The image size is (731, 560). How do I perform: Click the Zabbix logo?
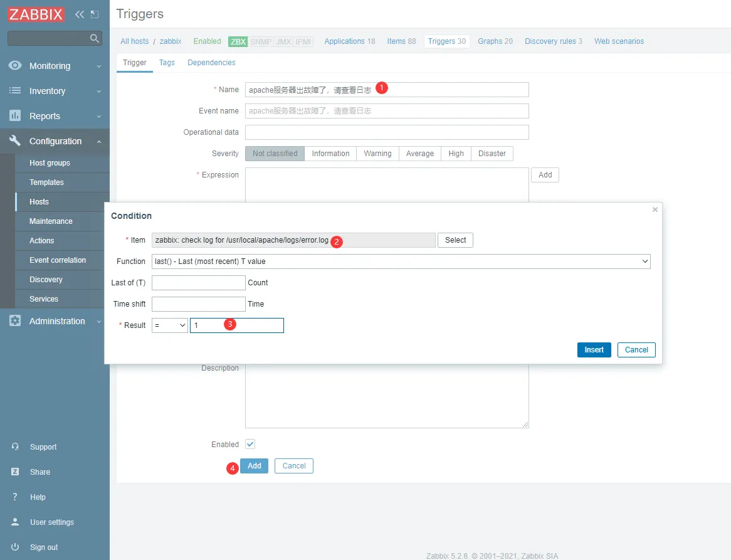click(x=36, y=14)
